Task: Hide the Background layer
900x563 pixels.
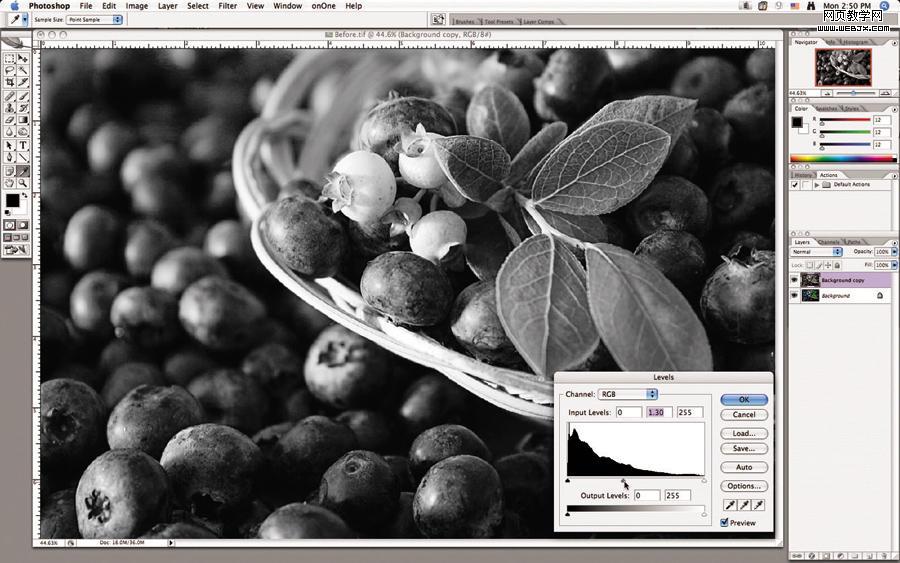Action: coord(794,295)
